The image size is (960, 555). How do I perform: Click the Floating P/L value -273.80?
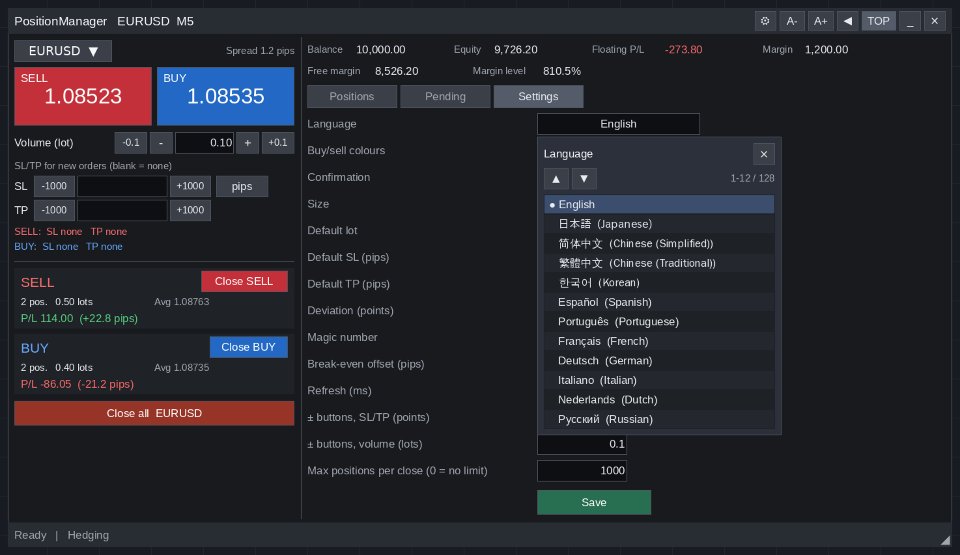point(683,50)
